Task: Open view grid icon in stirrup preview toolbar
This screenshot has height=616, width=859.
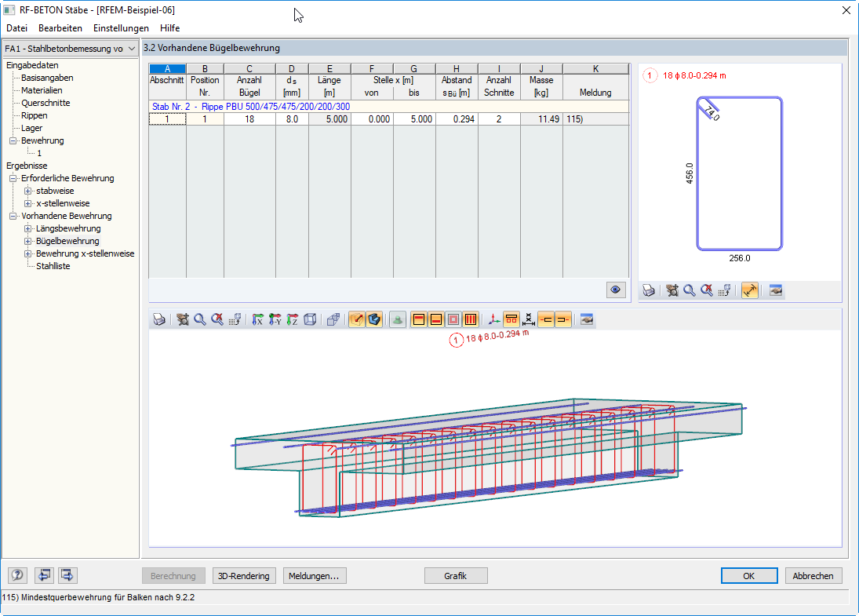Action: (725, 290)
